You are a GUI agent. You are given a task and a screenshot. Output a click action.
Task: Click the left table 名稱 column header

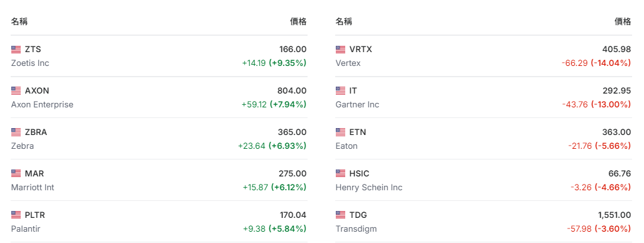(19, 22)
